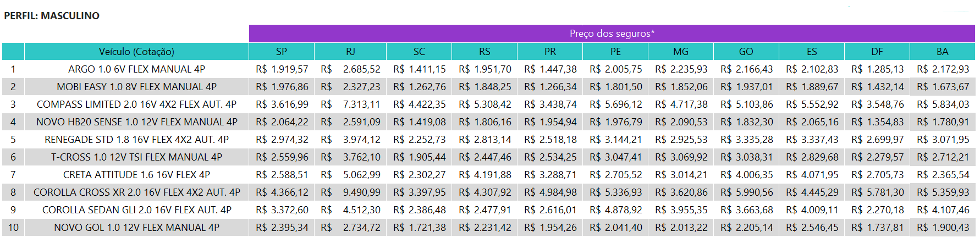The image size is (980, 243).
Task: Select the 'PERFIL: MASCULINO' title text
Action: pyautogui.click(x=52, y=16)
